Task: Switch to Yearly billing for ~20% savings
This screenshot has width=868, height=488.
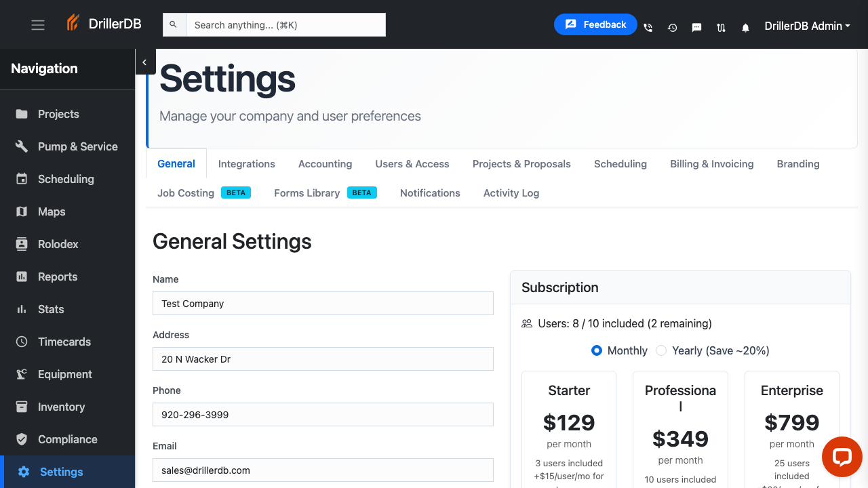Action: click(x=661, y=350)
